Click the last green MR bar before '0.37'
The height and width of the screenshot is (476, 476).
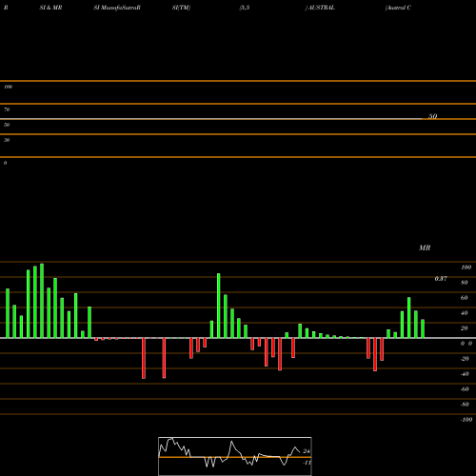coord(423,328)
